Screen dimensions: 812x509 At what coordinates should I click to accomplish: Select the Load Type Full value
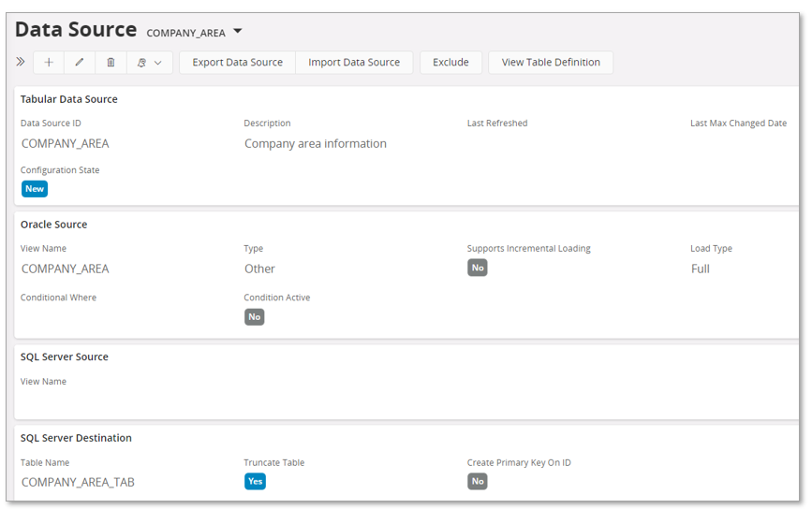701,269
